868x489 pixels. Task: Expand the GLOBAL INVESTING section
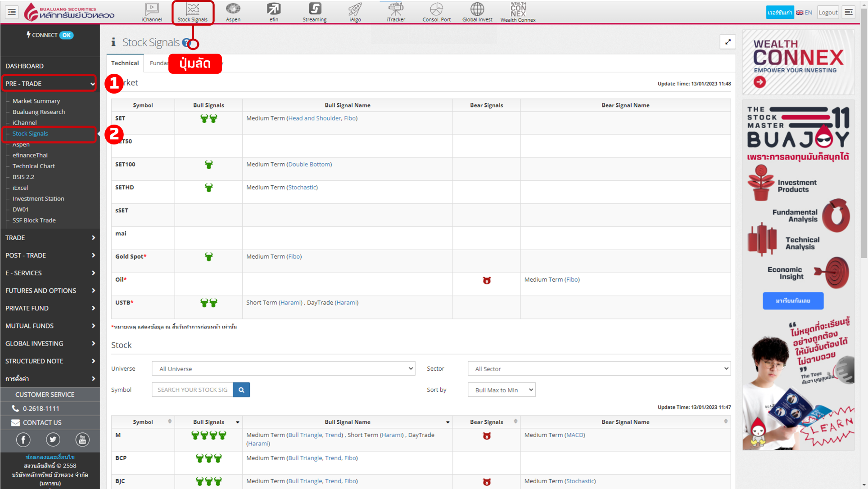pyautogui.click(x=50, y=343)
